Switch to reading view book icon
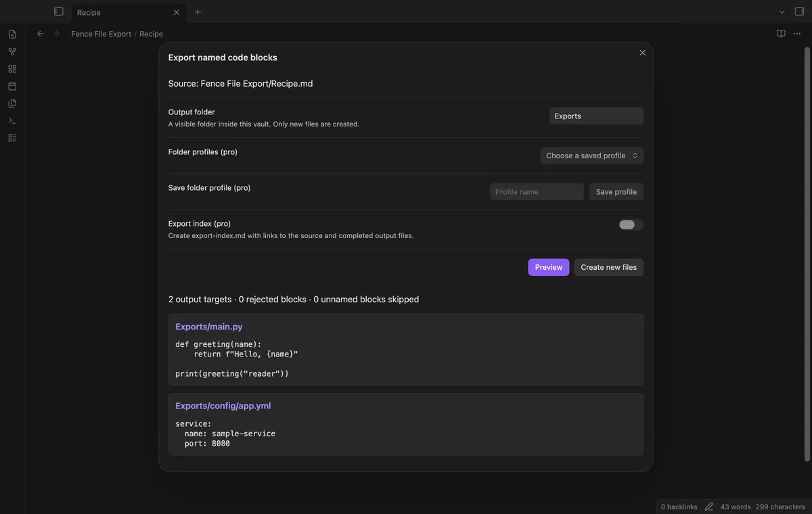 (781, 34)
